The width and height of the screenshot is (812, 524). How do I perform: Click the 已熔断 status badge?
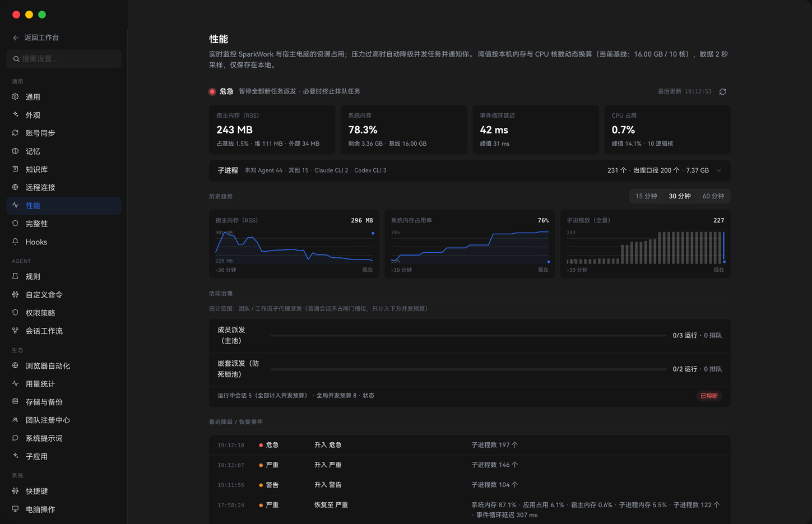tap(709, 396)
